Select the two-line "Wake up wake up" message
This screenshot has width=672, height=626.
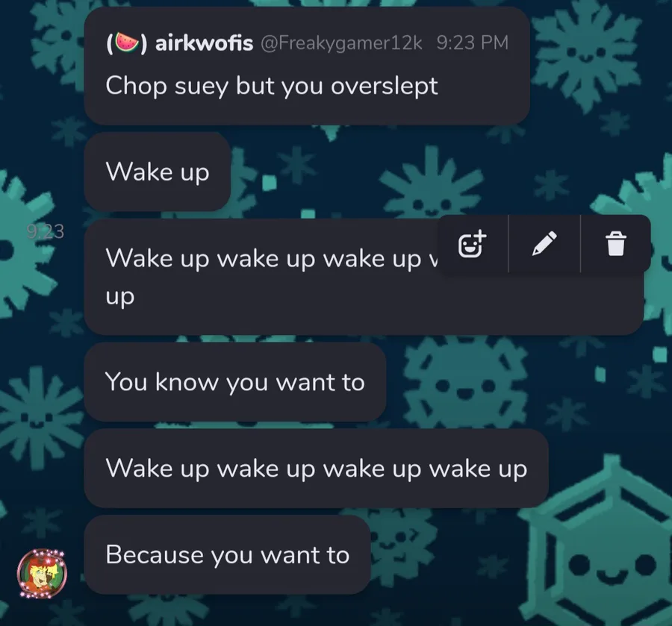coord(364,277)
